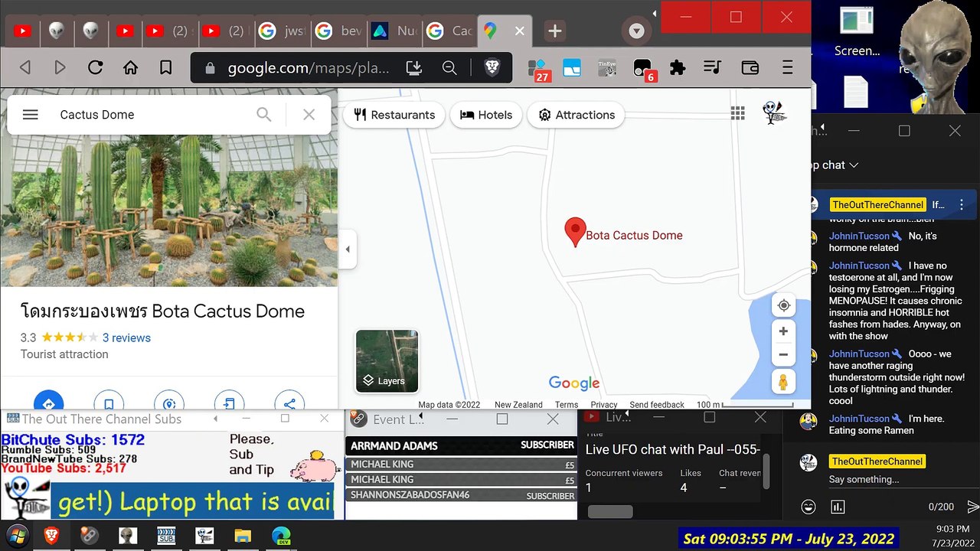Screen dimensions: 980x551
Task: Open the tab search dropdown
Action: [636, 31]
